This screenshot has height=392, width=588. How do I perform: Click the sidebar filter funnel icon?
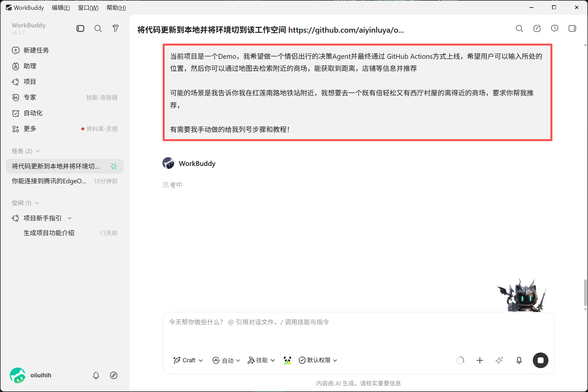pos(115,28)
